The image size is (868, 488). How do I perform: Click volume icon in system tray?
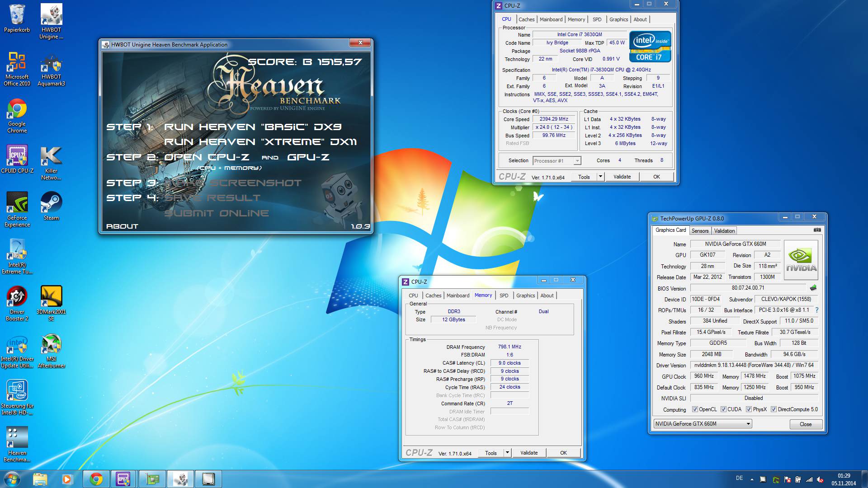click(820, 479)
